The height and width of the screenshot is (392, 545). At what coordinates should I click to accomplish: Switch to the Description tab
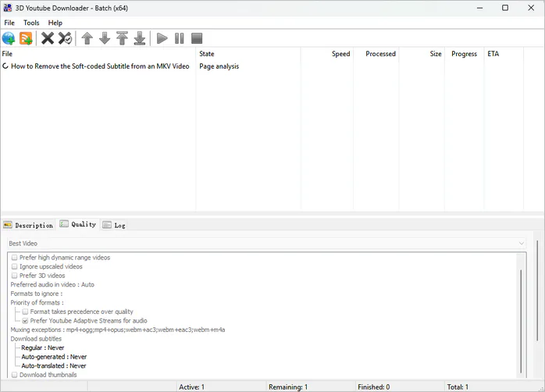point(29,225)
